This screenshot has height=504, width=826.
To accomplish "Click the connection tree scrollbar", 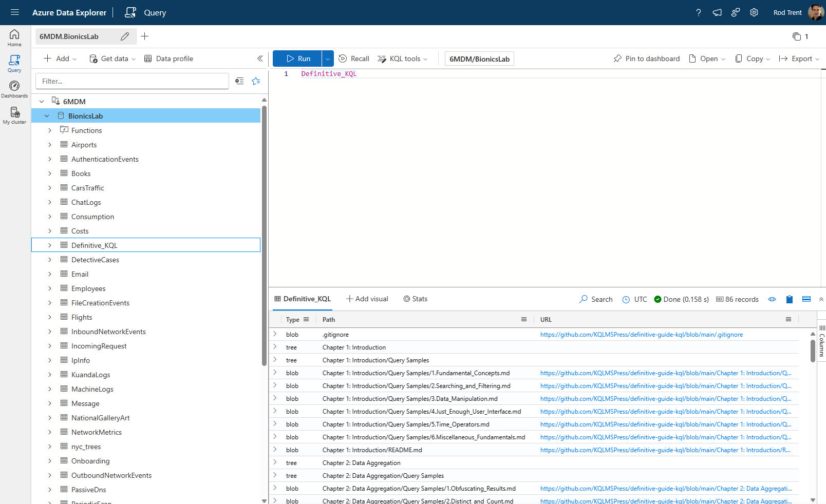I will point(264,236).
